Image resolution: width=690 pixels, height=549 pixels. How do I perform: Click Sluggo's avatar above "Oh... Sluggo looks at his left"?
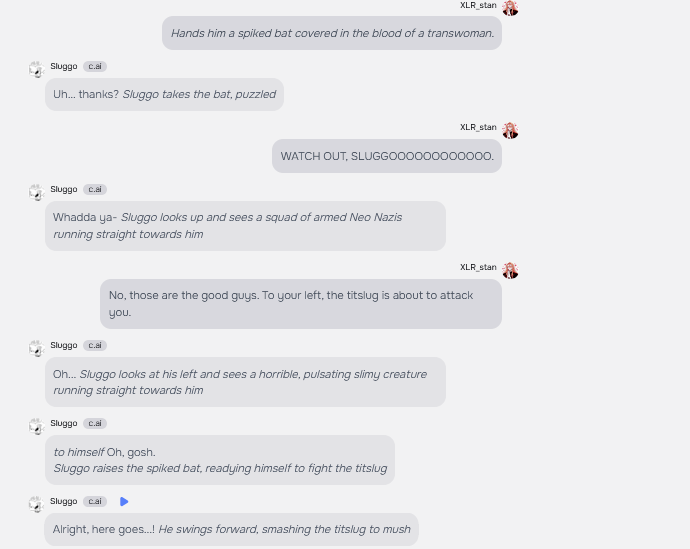coord(36,348)
